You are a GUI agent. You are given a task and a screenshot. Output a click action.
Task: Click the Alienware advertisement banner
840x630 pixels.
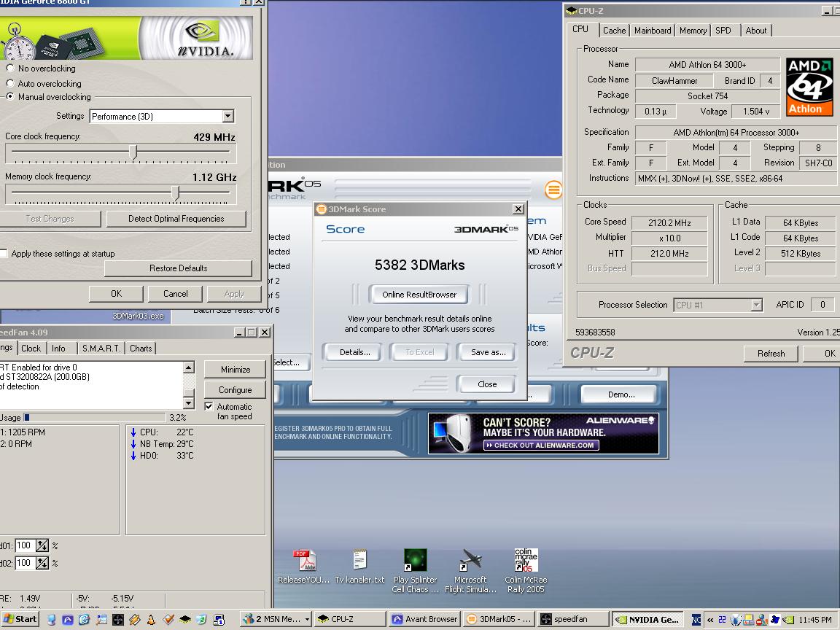[543, 433]
